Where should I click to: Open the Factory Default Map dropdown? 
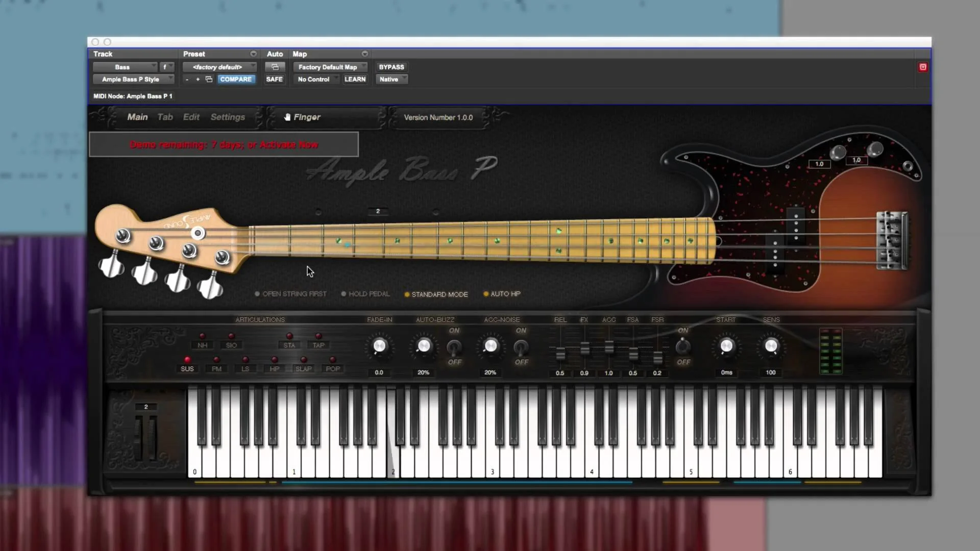pos(330,66)
